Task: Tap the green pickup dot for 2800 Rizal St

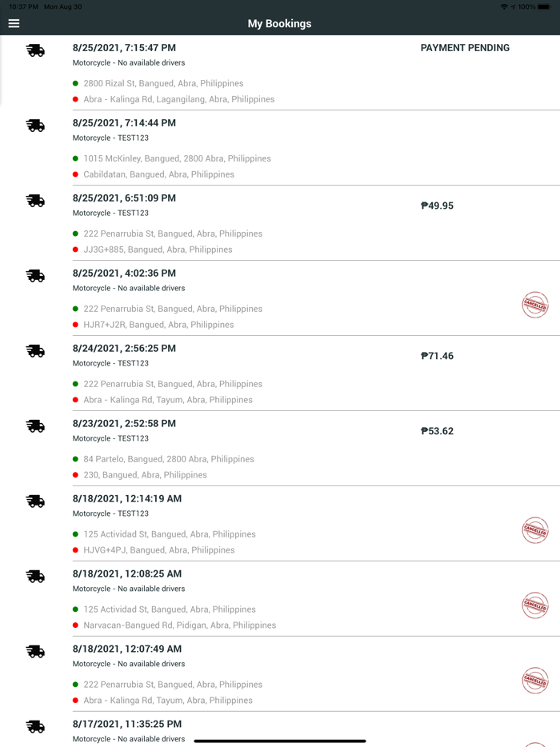Action: click(74, 83)
